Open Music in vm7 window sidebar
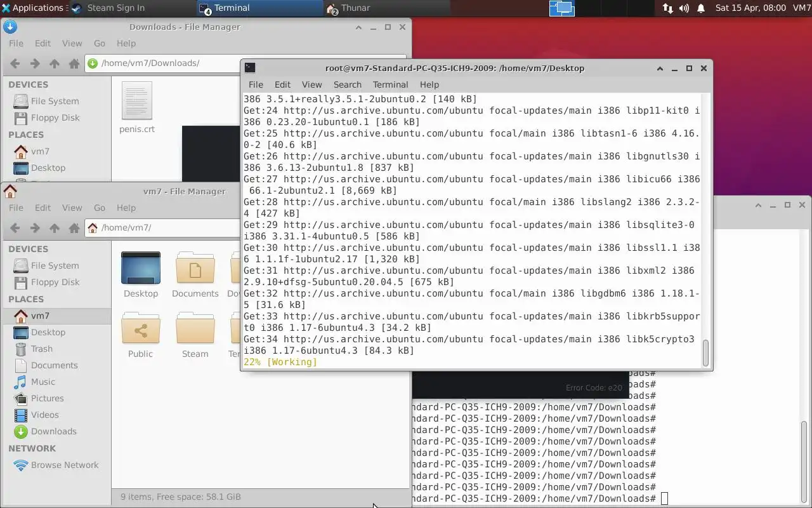The width and height of the screenshot is (812, 508). [43, 382]
